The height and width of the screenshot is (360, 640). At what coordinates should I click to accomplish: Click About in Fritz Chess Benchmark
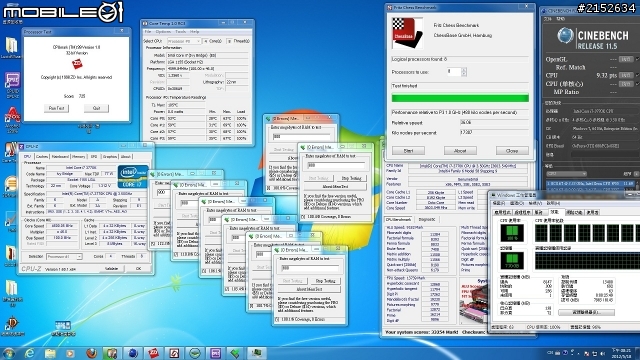coord(460,151)
